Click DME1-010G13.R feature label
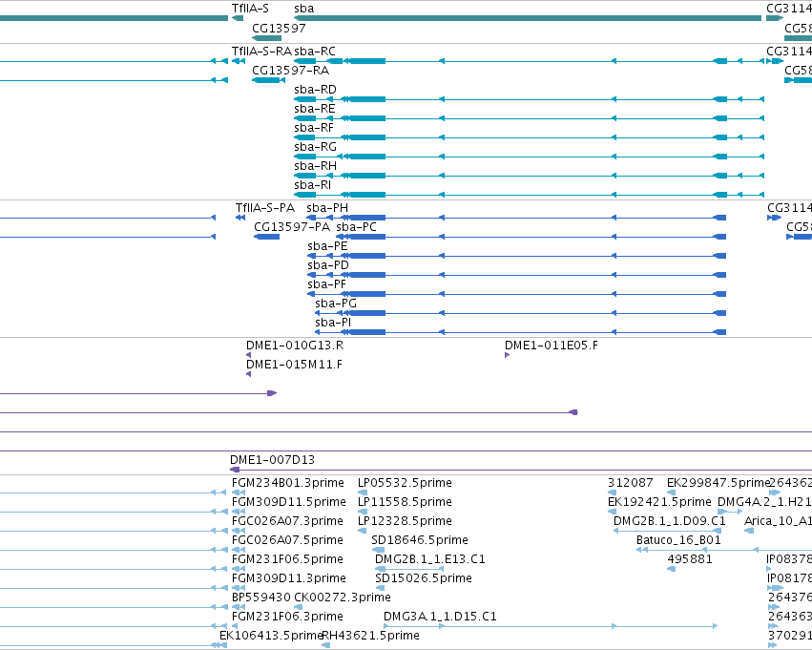The image size is (812, 650). click(x=295, y=346)
